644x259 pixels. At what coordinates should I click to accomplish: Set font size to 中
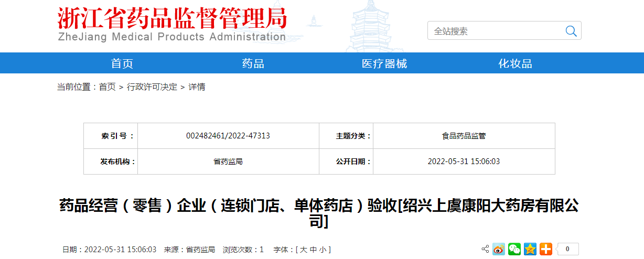(x=313, y=250)
